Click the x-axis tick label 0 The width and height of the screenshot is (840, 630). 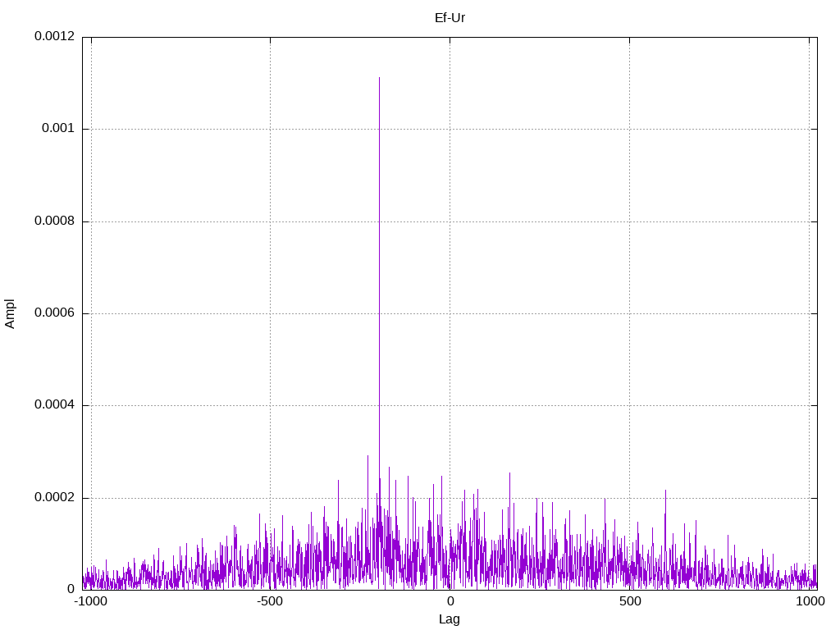point(450,601)
